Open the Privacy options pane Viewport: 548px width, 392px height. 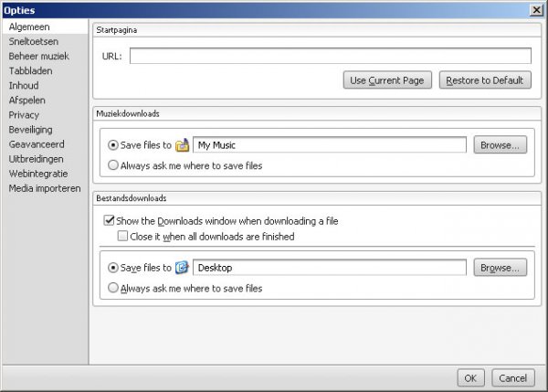point(24,115)
